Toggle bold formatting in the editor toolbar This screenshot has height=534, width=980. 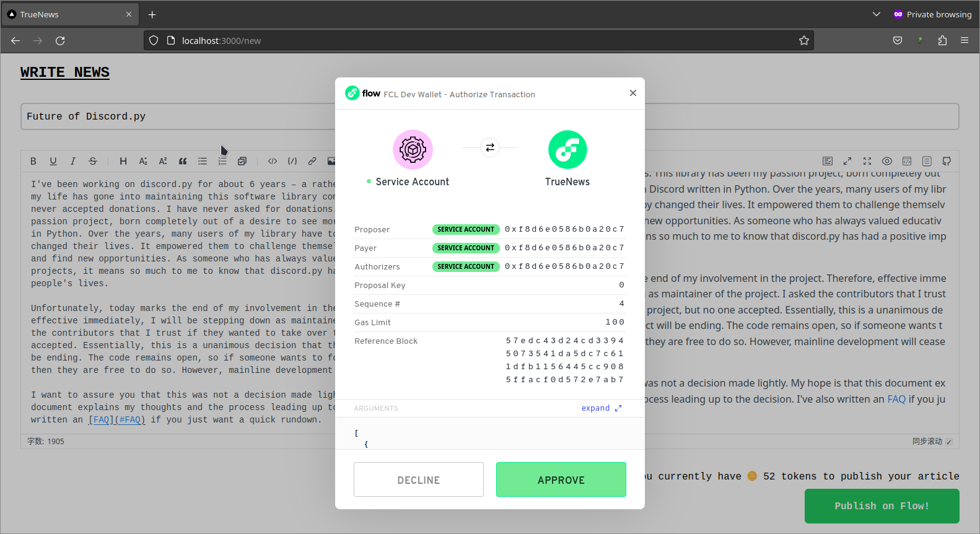[33, 161]
